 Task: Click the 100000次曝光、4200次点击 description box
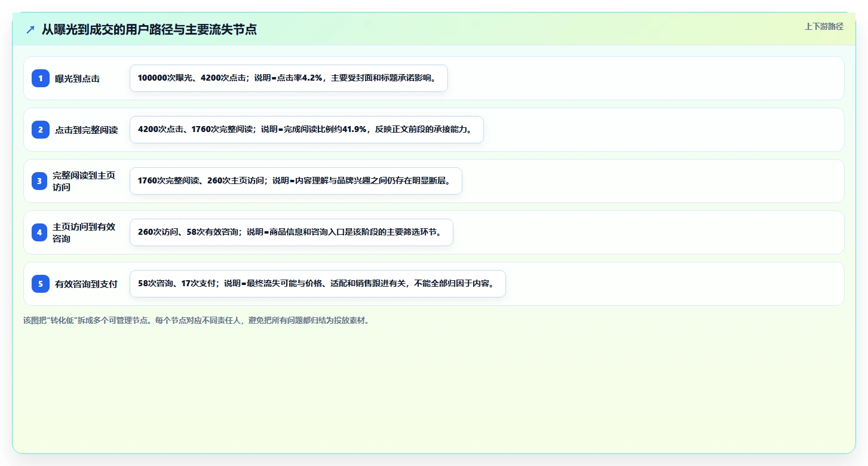(289, 78)
